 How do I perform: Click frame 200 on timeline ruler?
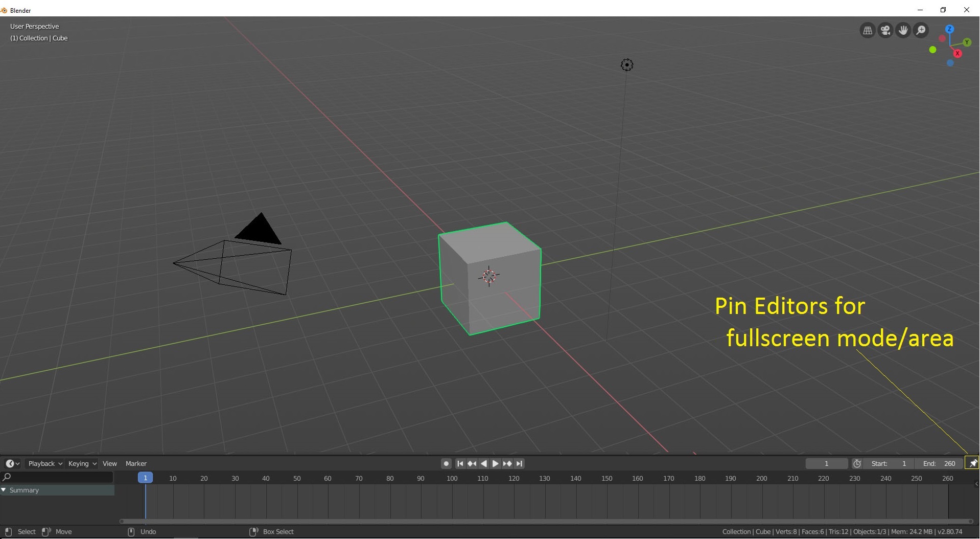[761, 479]
